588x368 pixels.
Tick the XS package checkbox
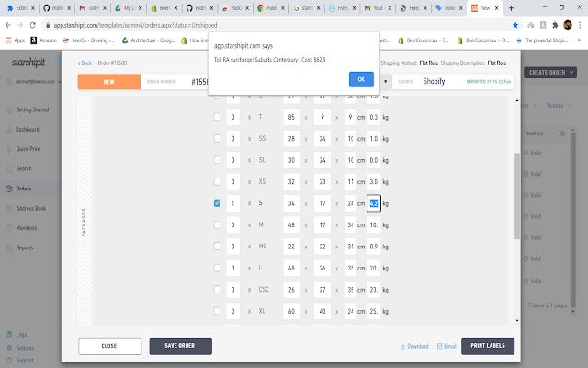tap(217, 181)
